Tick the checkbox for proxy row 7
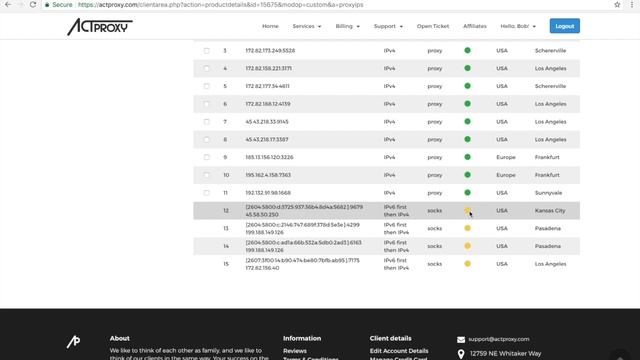This screenshot has height=360, width=640. pyautogui.click(x=207, y=122)
